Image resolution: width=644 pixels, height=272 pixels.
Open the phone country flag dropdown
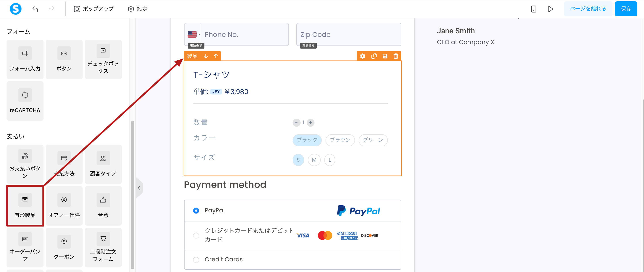194,34
